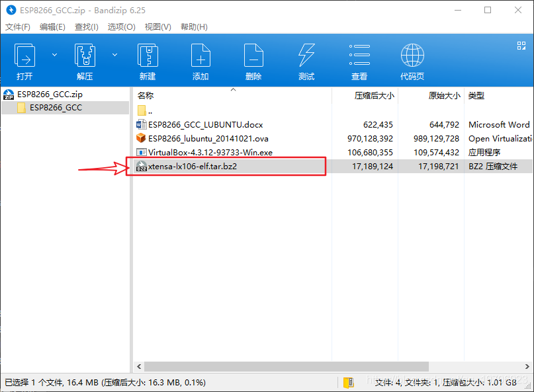This screenshot has width=534, height=392.
Task: Open the 视图(V) menu
Action: tap(158, 27)
